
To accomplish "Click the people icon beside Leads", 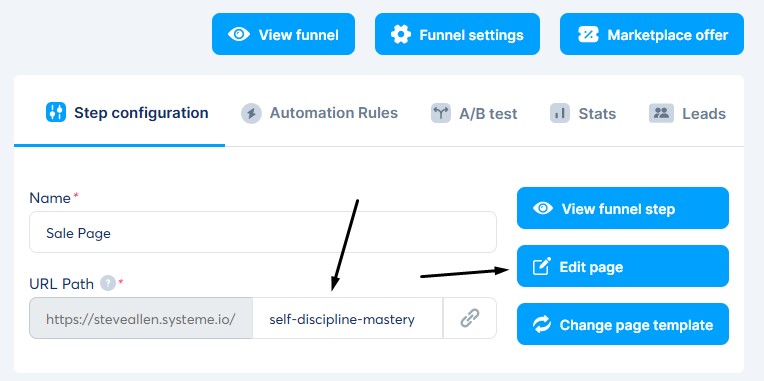I will pos(661,113).
